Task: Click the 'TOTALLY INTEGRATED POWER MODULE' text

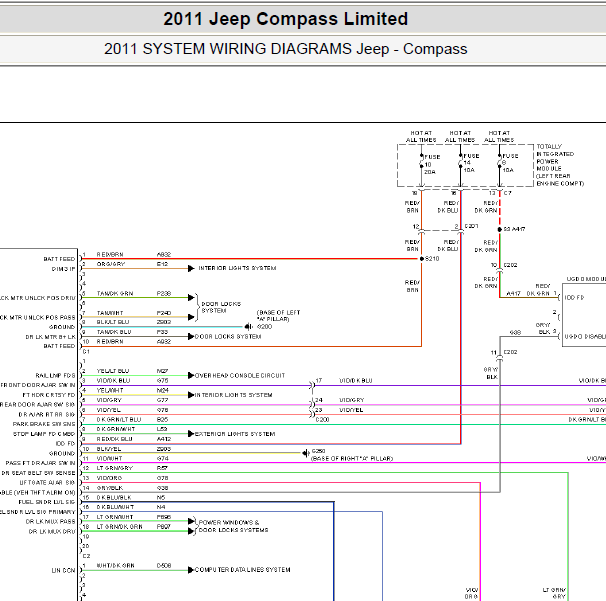Action: [x=560, y=165]
